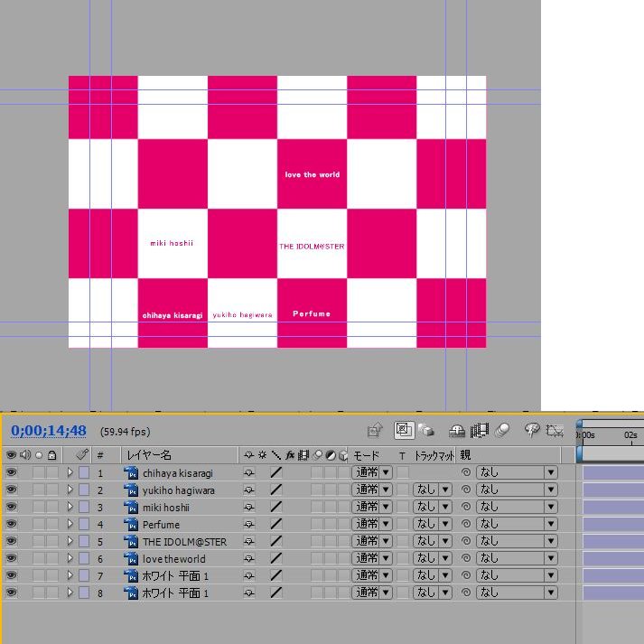Click label color swatch of Perfume layer

tap(84, 524)
